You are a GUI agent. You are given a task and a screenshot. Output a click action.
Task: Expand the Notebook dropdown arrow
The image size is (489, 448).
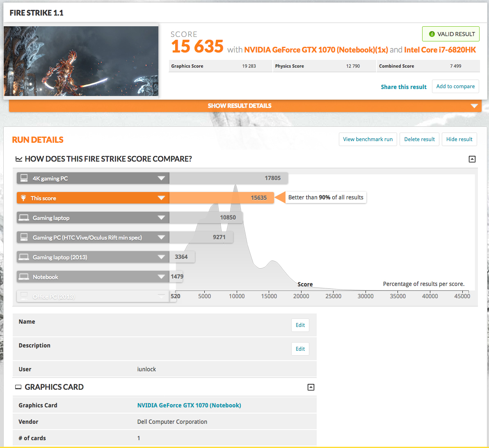(161, 277)
